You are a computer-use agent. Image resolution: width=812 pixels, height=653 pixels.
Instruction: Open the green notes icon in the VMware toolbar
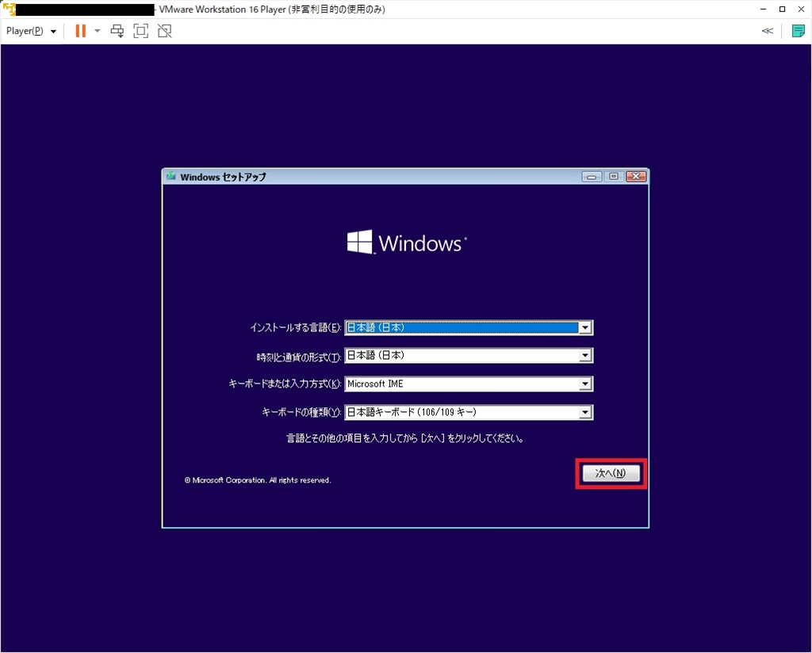(798, 31)
